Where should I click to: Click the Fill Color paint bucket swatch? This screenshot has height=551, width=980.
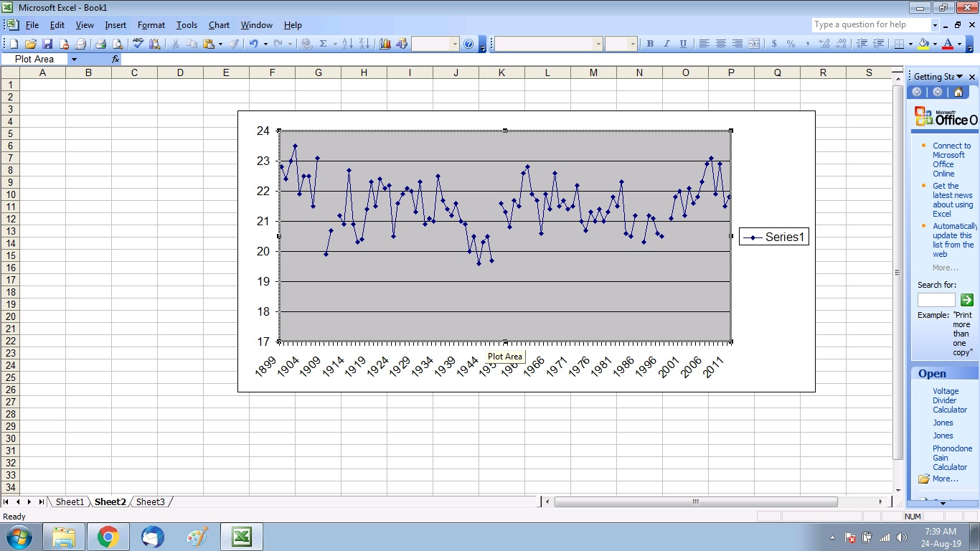(923, 44)
